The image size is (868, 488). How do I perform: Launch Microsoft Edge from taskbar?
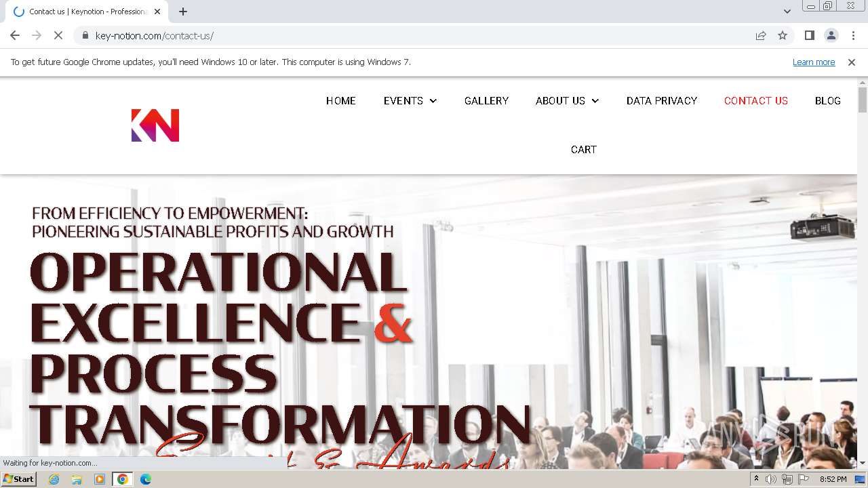coord(145,479)
